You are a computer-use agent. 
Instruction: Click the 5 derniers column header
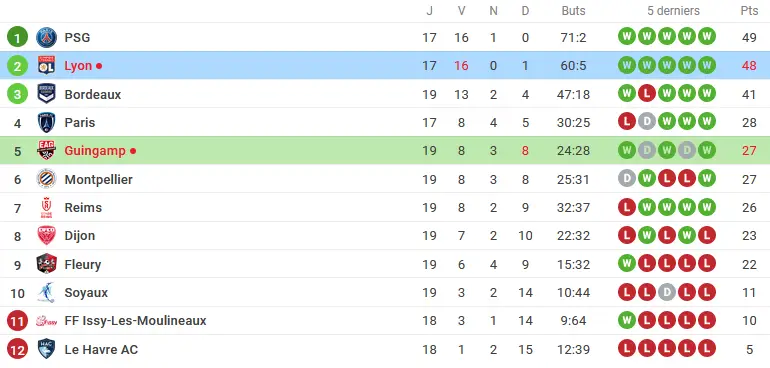(673, 11)
